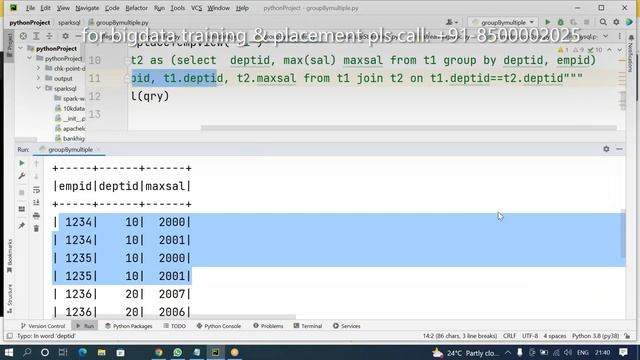Image resolution: width=640 pixels, height=360 pixels.
Task: Change file encoding UTF-8 in status bar
Action: pyautogui.click(x=530, y=336)
